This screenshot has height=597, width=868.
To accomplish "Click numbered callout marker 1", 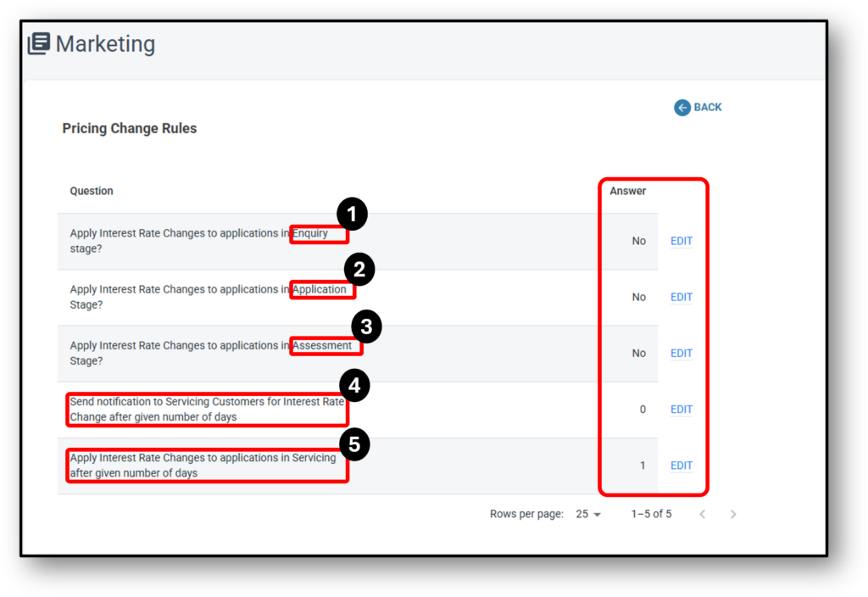I will click(x=352, y=215).
